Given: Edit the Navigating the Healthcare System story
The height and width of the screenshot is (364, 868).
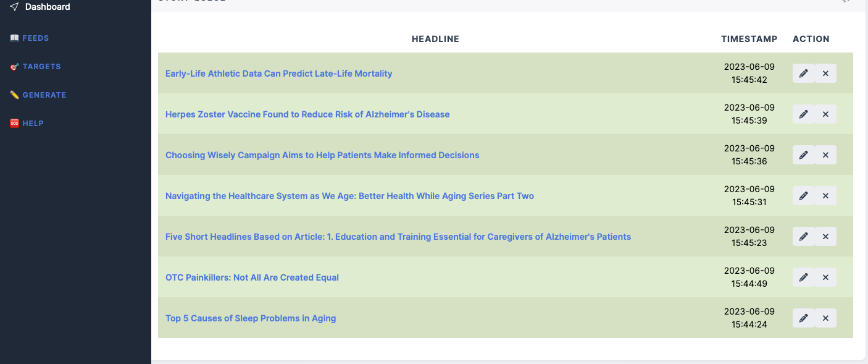Looking at the screenshot, I should 803,196.
